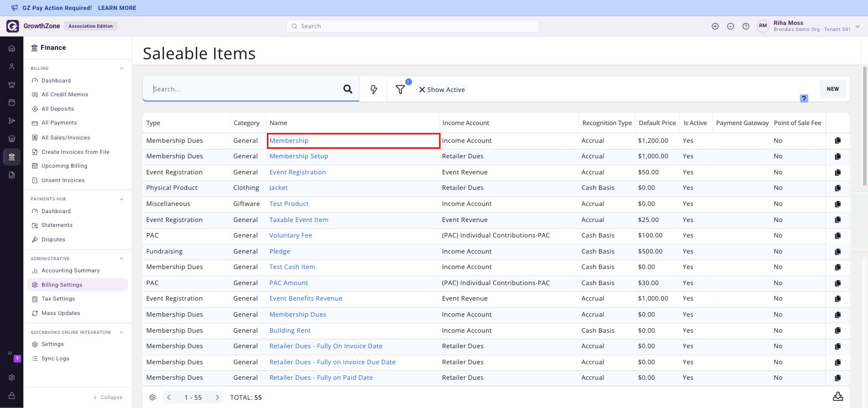Click the NEW button
The image size is (868, 408).
pos(833,89)
